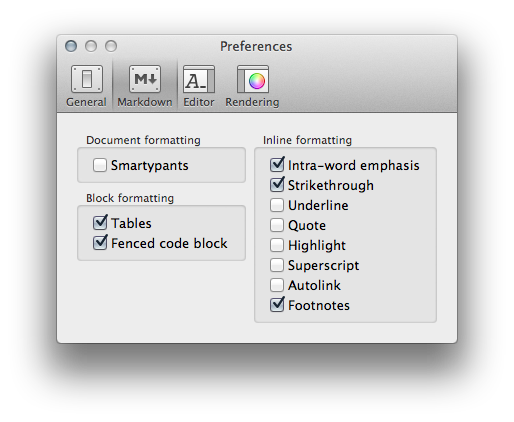
Task: Enable Superscript inline formatting
Action: pos(277,265)
